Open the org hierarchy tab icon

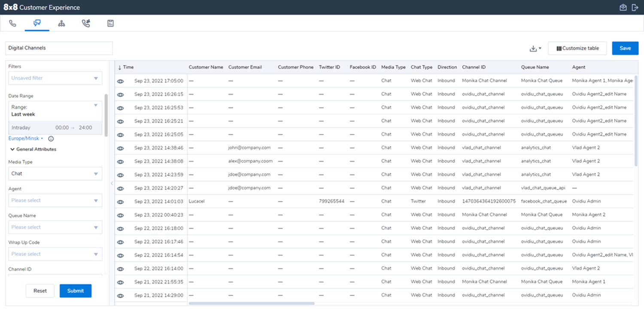tap(61, 23)
